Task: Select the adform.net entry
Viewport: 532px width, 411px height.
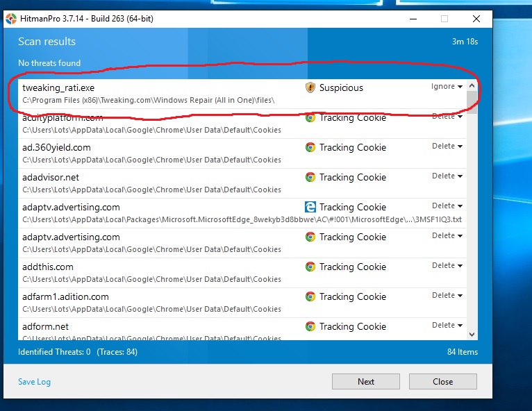Action: pos(242,329)
